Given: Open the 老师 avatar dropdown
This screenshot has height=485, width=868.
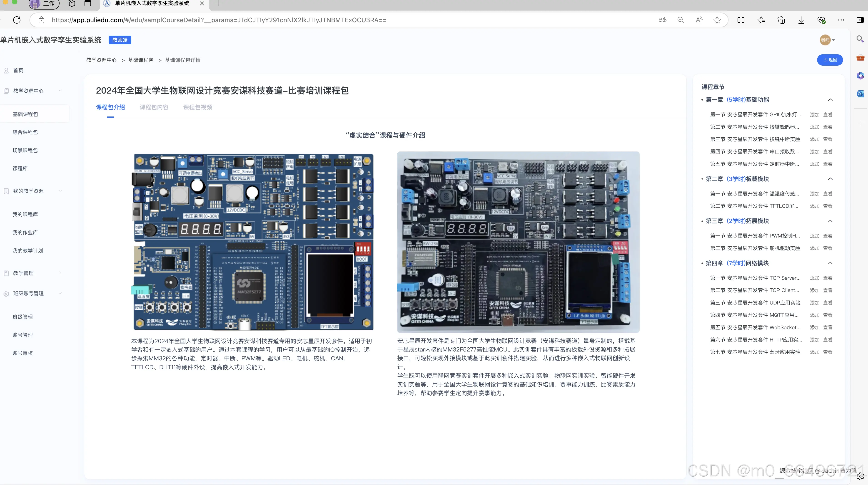Looking at the screenshot, I should point(827,40).
